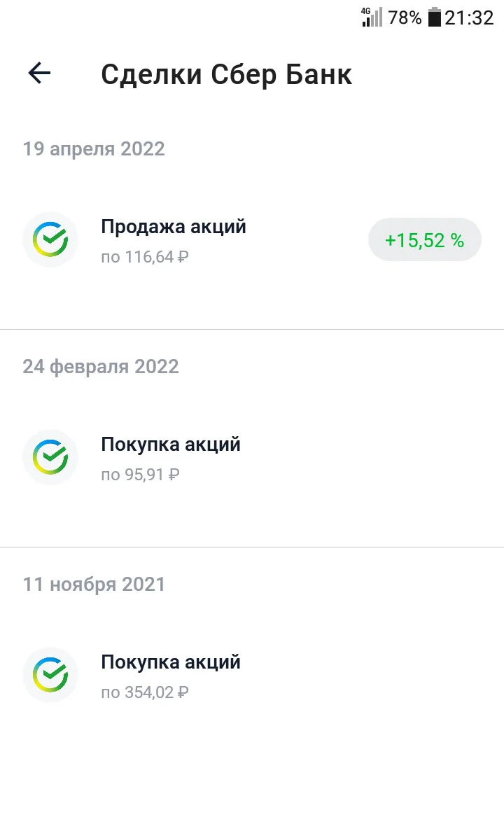Screen dimensions: 504x831
Task: Tap the battery icon in status bar
Action: pyautogui.click(x=435, y=17)
